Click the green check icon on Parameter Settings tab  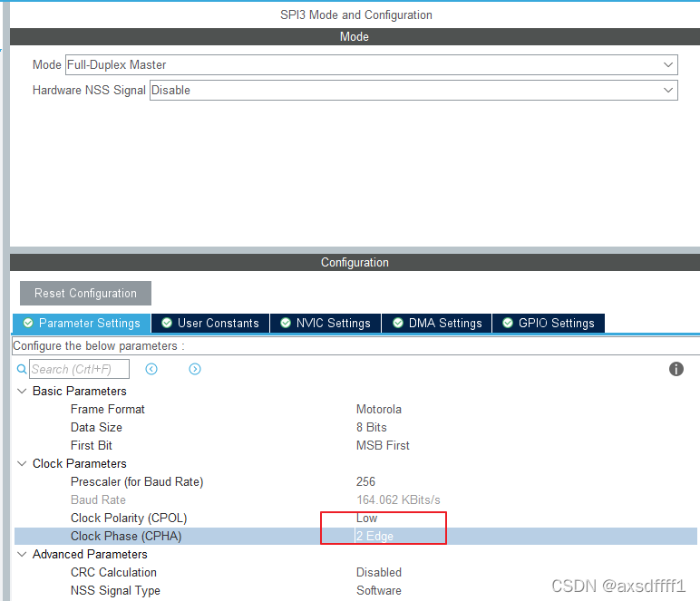(x=28, y=323)
